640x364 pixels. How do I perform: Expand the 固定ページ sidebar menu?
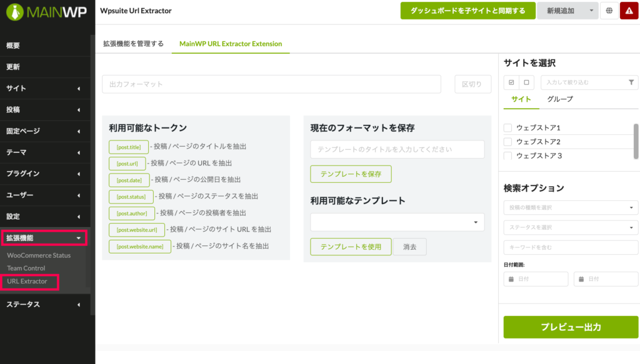[45, 131]
